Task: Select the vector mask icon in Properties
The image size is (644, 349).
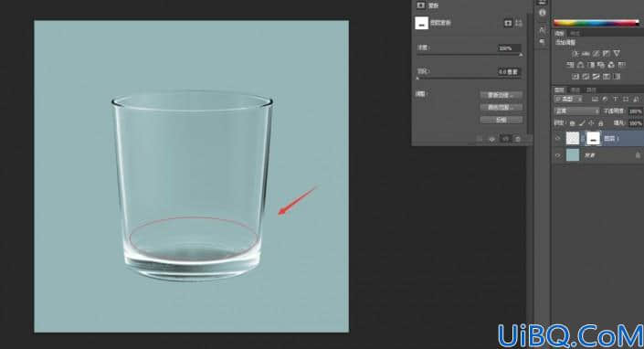Action: click(519, 23)
